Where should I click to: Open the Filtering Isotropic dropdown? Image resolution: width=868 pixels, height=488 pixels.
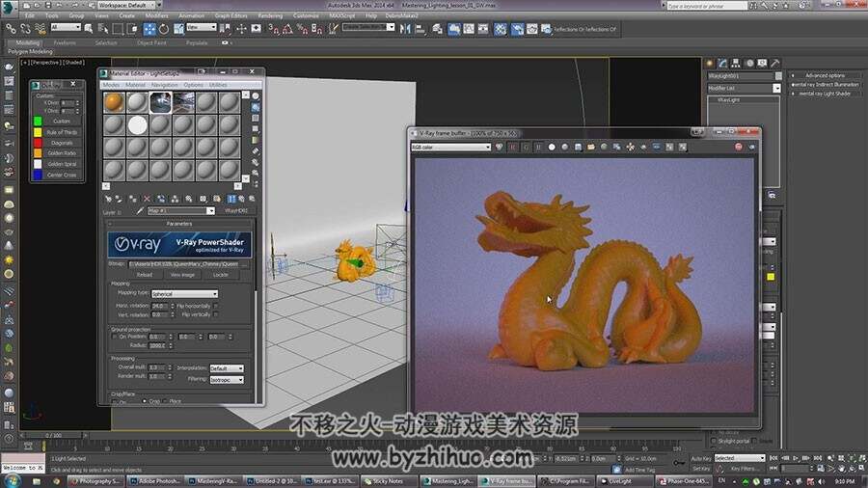click(x=227, y=380)
